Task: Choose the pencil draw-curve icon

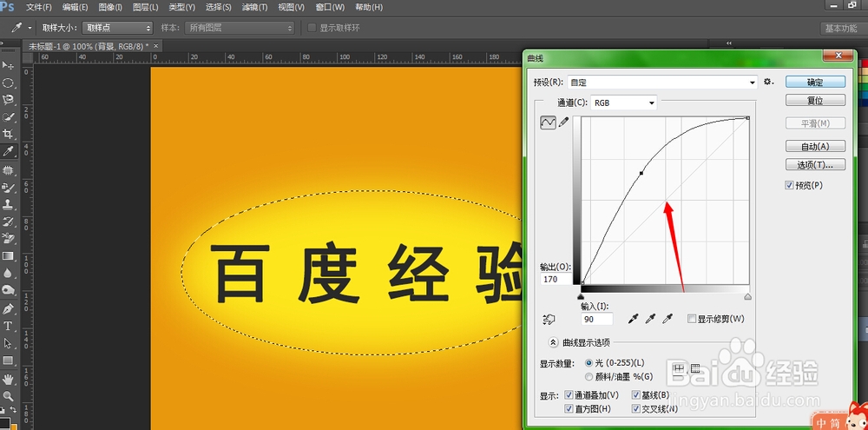Action: (x=564, y=122)
